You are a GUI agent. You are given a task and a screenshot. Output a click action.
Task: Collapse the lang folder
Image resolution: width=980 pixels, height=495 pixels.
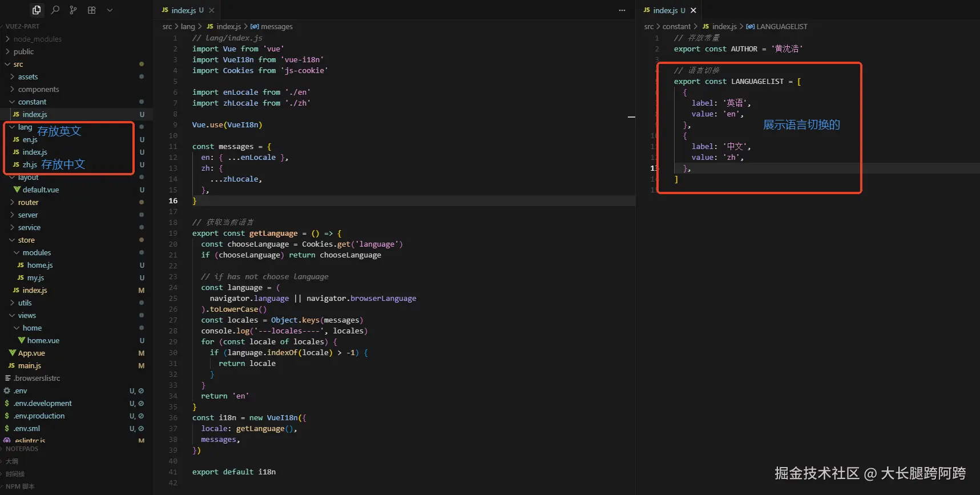[x=76, y=127]
